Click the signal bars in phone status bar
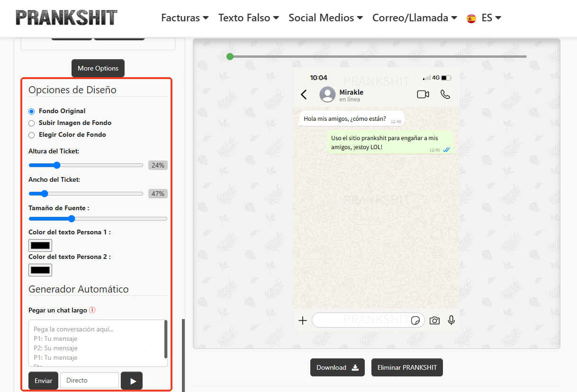Screen dimensions: 577x392 427,78
